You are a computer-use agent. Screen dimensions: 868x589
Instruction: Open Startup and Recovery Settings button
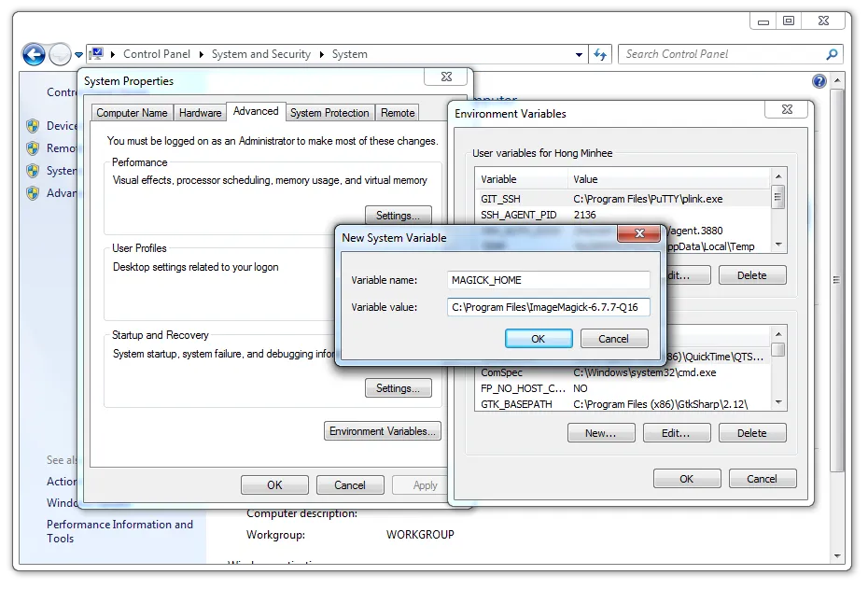click(x=398, y=388)
